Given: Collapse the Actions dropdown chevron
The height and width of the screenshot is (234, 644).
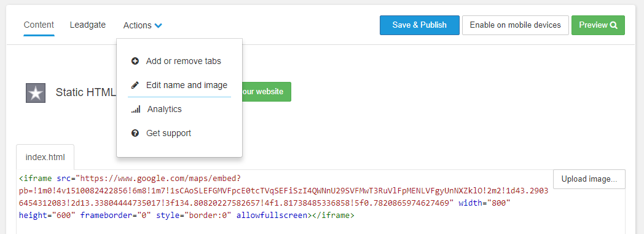Looking at the screenshot, I should point(158,25).
